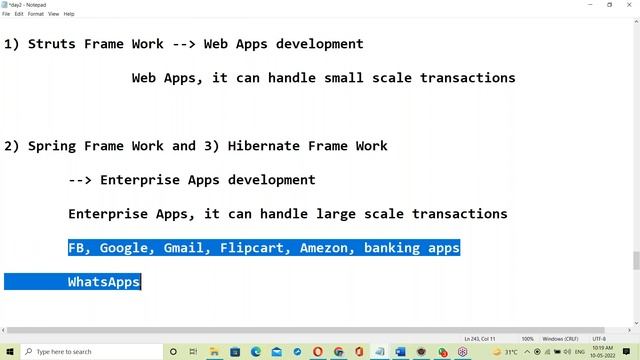Open Cortana circle icon on taskbar
The height and width of the screenshot is (360, 640).
(173, 351)
